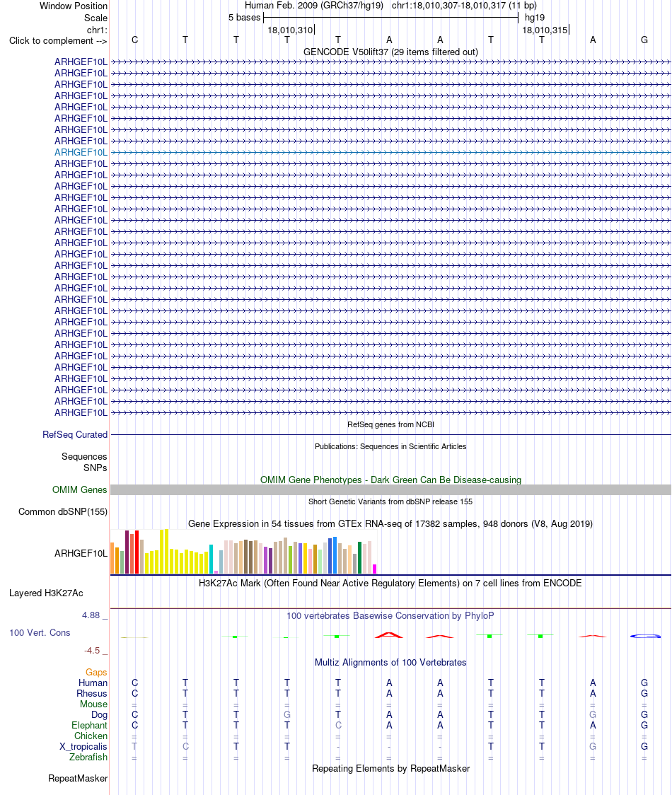The height and width of the screenshot is (795, 672).
Task: Click the tallest red A in PhyloP track
Action: (388, 634)
